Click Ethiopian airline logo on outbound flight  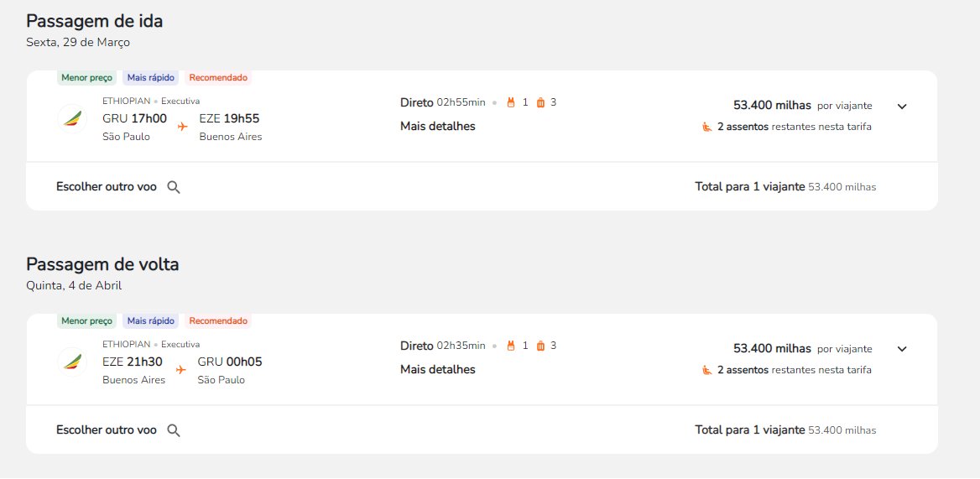tap(72, 118)
